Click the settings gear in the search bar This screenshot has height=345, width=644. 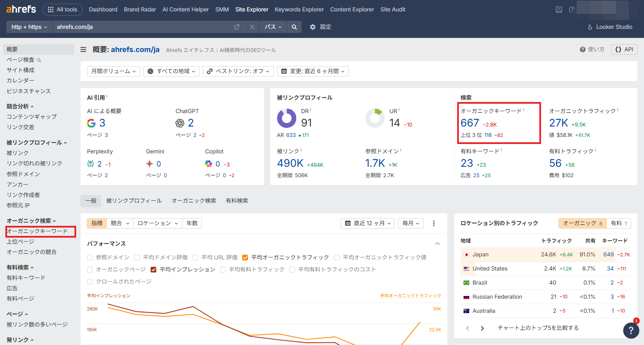tap(313, 27)
